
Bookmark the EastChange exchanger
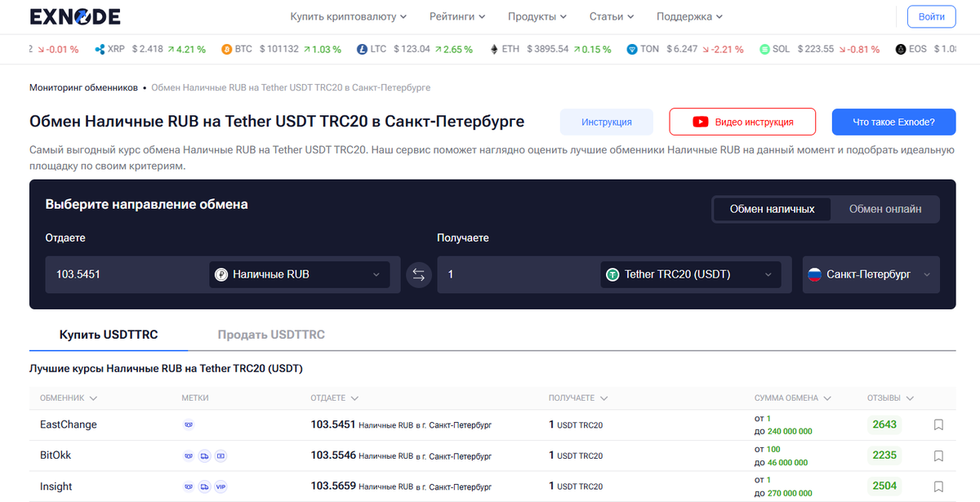tap(938, 424)
